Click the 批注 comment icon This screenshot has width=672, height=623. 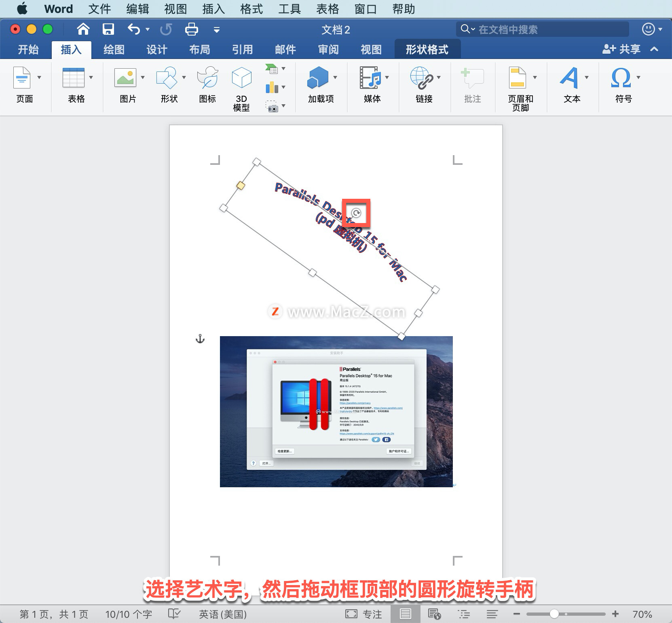pos(472,78)
